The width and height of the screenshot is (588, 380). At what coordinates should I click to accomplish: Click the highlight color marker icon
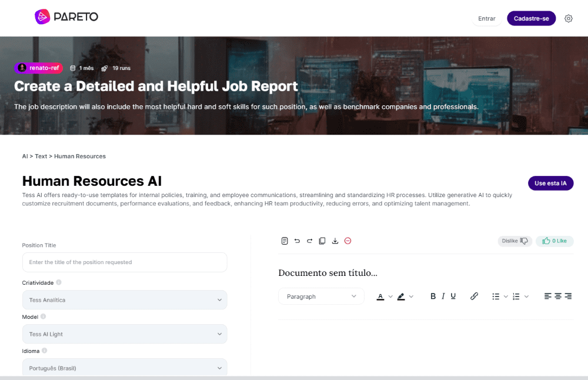[x=401, y=296]
